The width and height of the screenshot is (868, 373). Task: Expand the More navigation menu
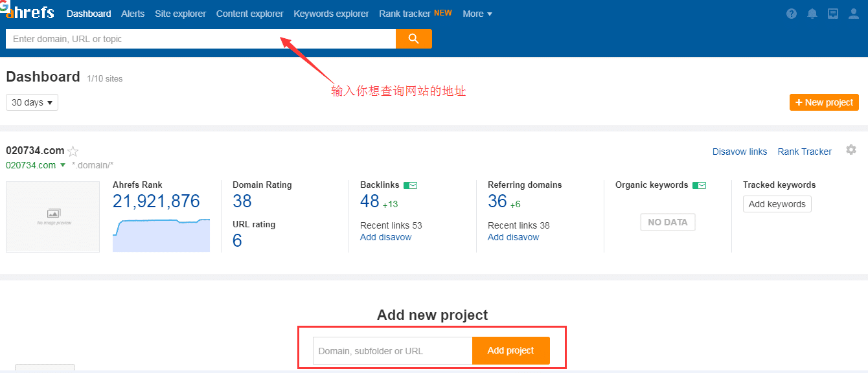point(477,14)
